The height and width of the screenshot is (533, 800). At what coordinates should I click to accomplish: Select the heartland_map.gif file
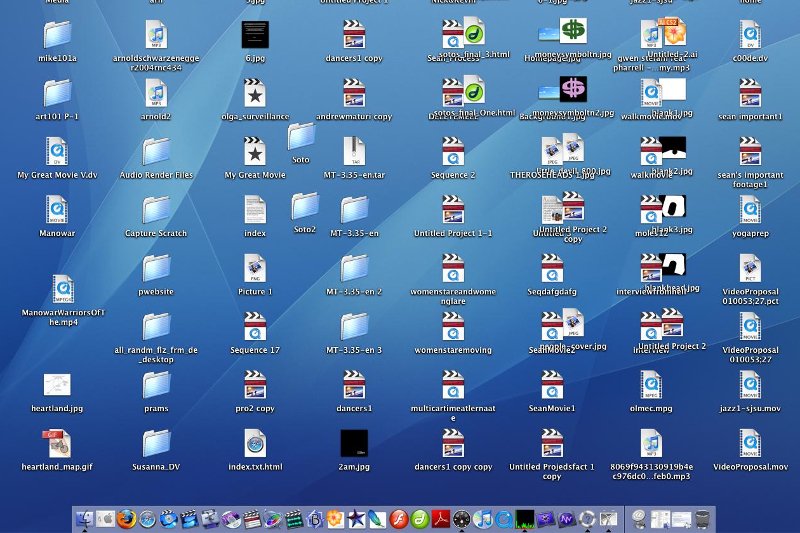coord(57,443)
